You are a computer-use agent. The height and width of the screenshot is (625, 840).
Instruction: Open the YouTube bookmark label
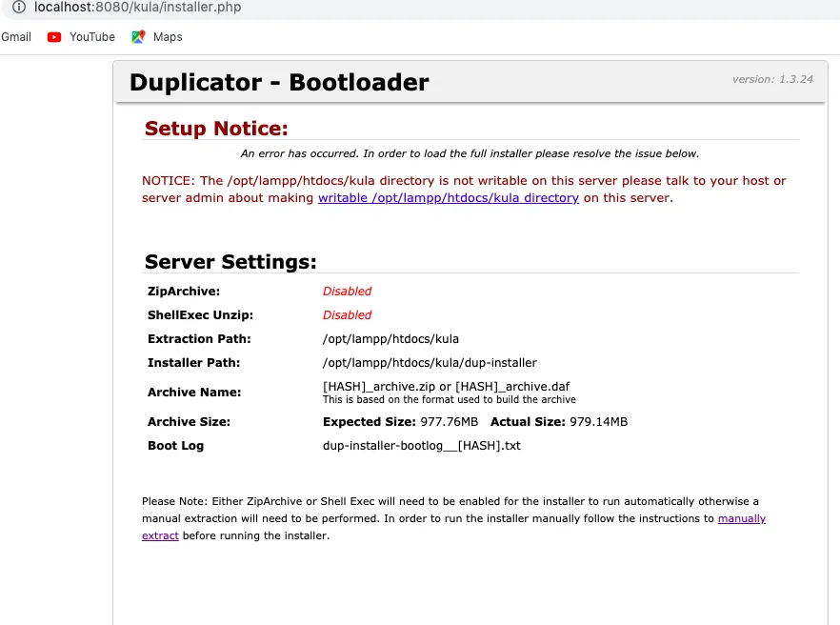(x=92, y=37)
